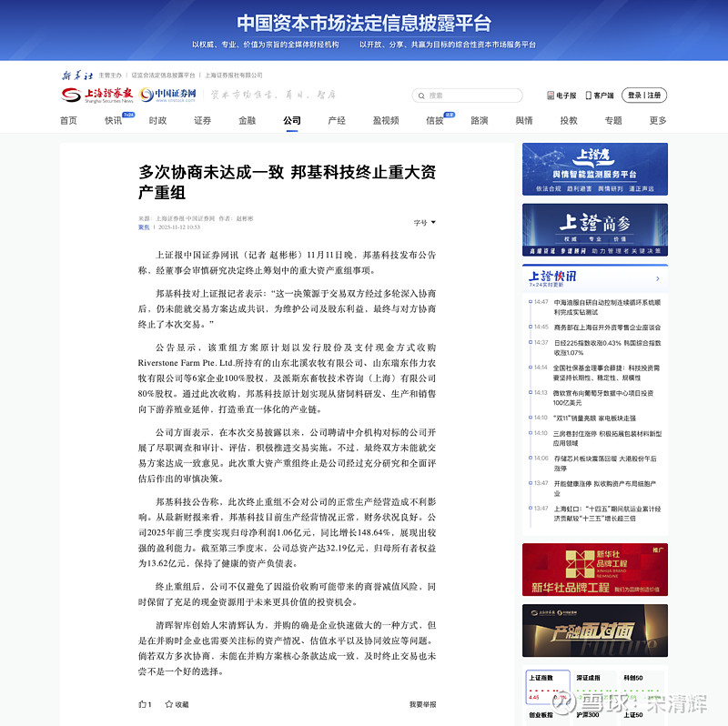Viewport: 728px width, 726px height.
Task: Open the 专题 nav tab
Action: [613, 120]
